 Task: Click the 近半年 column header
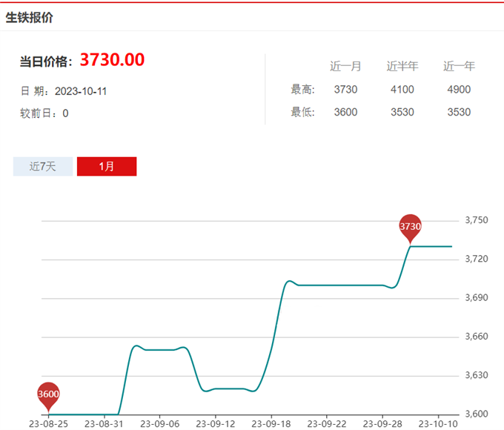[402, 66]
